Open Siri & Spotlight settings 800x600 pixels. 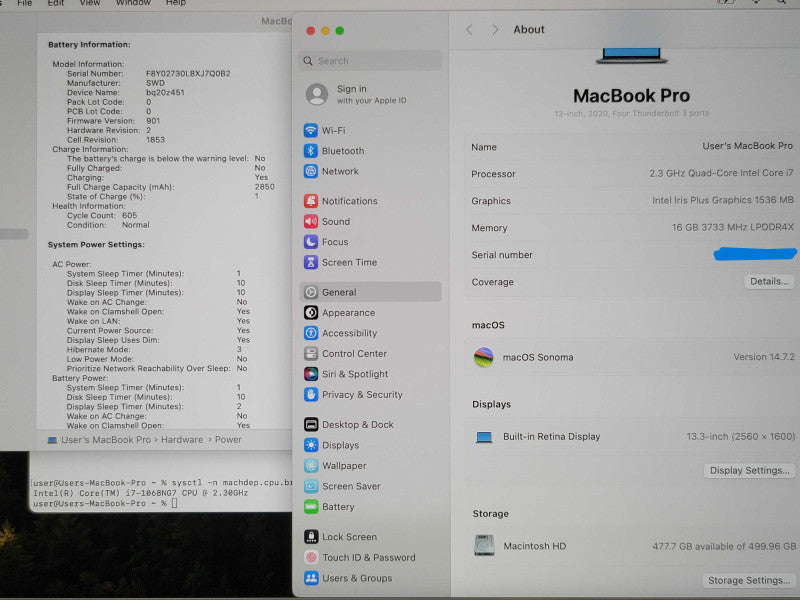pos(346,374)
